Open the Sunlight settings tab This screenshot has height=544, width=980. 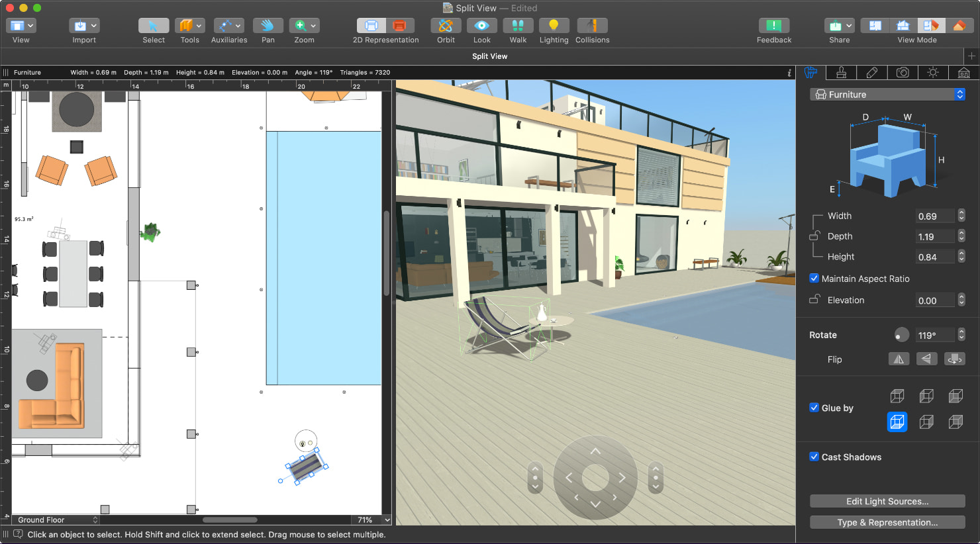point(933,73)
